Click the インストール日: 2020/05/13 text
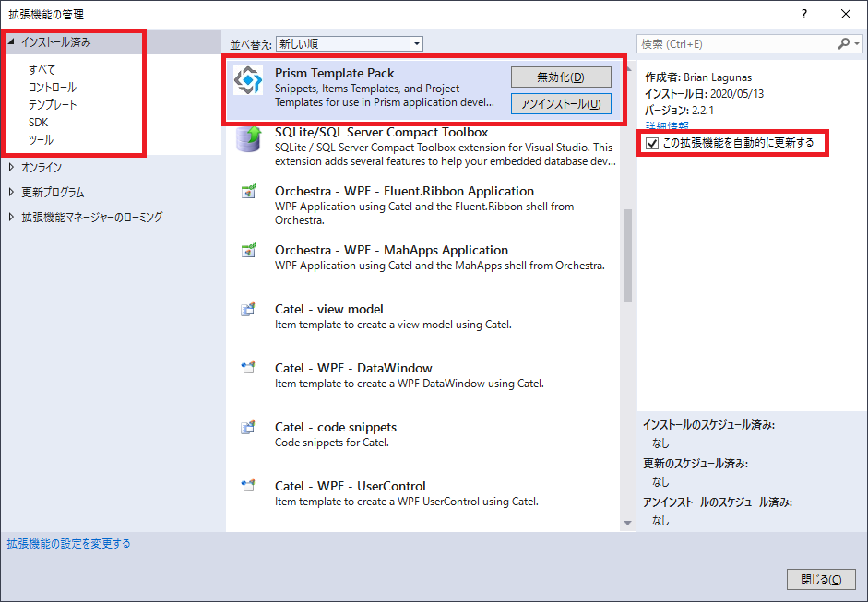The height and width of the screenshot is (602, 868). [x=704, y=94]
